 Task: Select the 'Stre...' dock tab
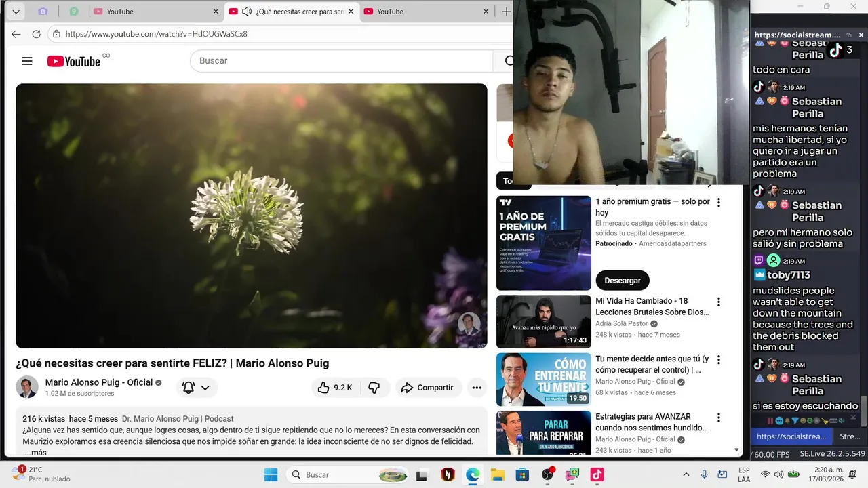(x=850, y=437)
